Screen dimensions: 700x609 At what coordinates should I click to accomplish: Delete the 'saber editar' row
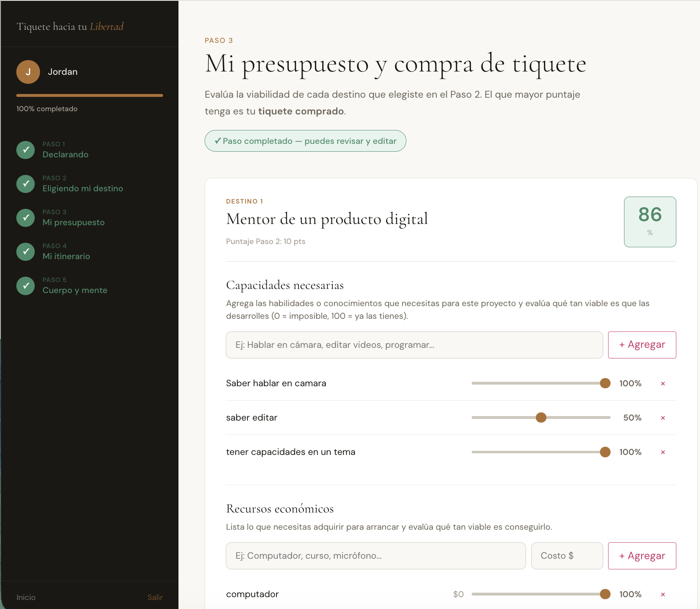tap(663, 418)
